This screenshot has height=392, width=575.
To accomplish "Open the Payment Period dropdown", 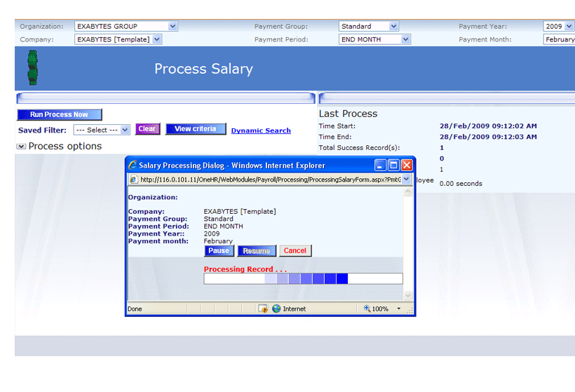I will (405, 40).
